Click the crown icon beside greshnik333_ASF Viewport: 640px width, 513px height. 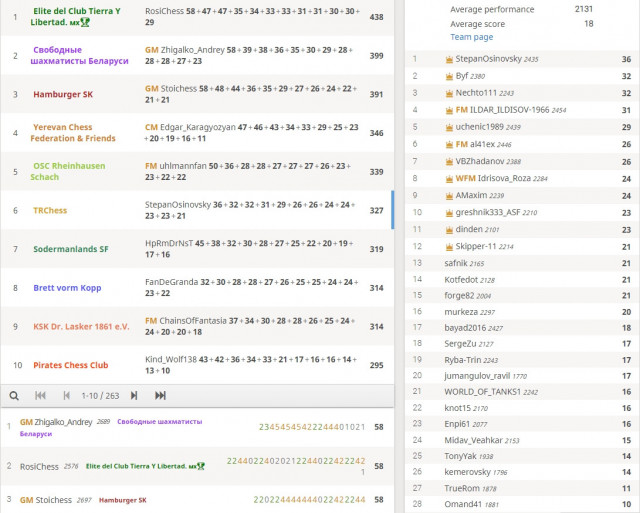pos(449,213)
